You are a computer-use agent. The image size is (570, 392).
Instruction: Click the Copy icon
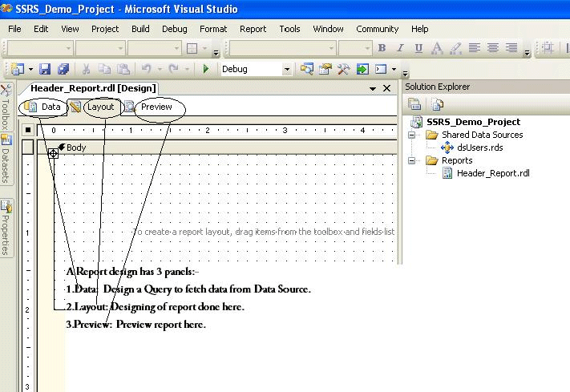(105, 69)
